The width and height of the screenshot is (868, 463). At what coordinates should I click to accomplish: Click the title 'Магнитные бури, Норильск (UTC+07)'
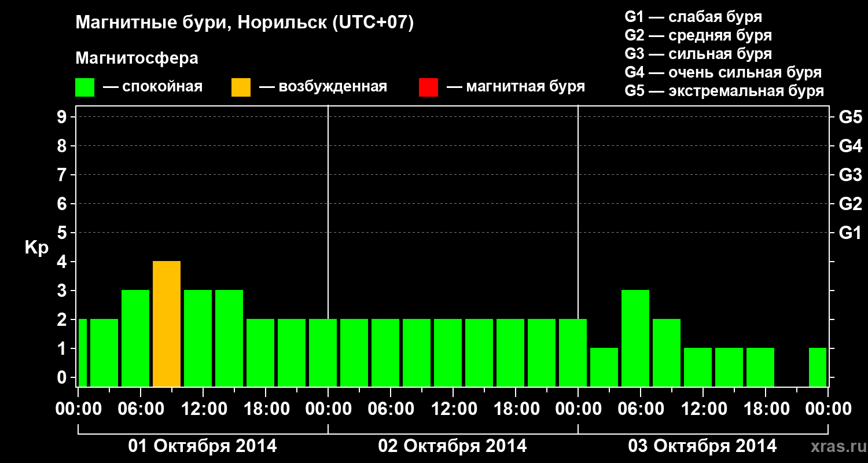tap(245, 23)
